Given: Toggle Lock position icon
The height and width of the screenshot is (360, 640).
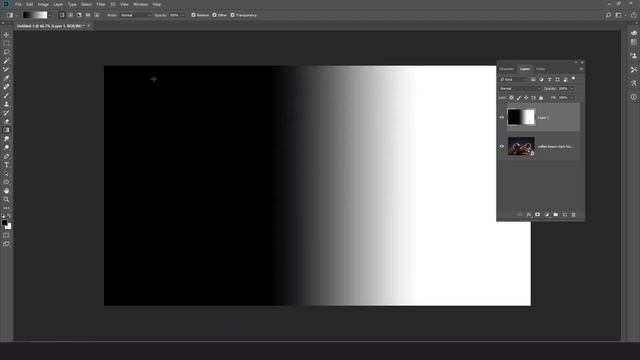Looking at the screenshot, I should click(526, 98).
